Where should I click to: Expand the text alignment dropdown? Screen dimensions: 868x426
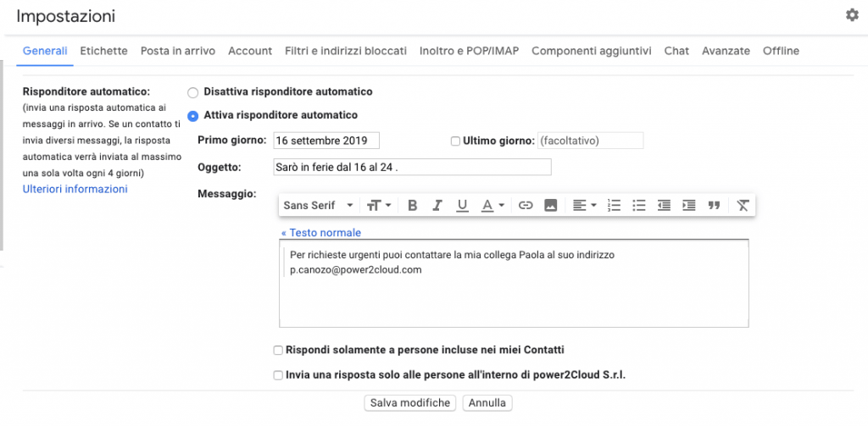[584, 206]
